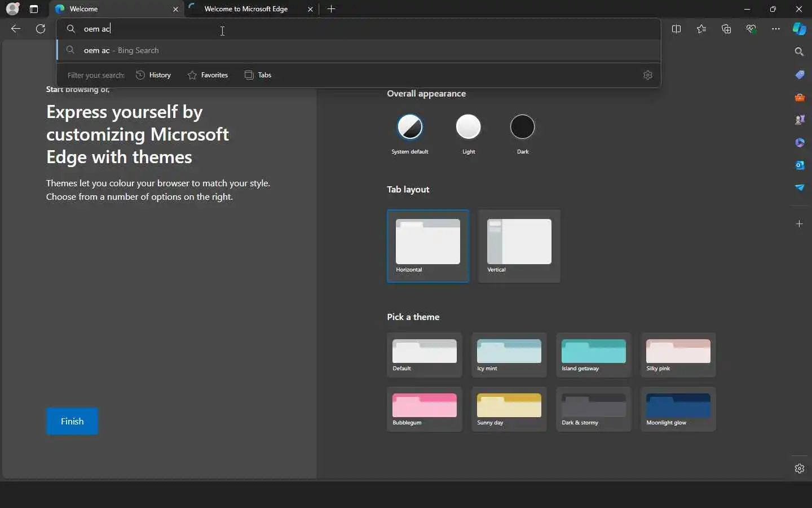Viewport: 812px width, 508px height.
Task: Open Split screen icon in toolbar
Action: 677,29
